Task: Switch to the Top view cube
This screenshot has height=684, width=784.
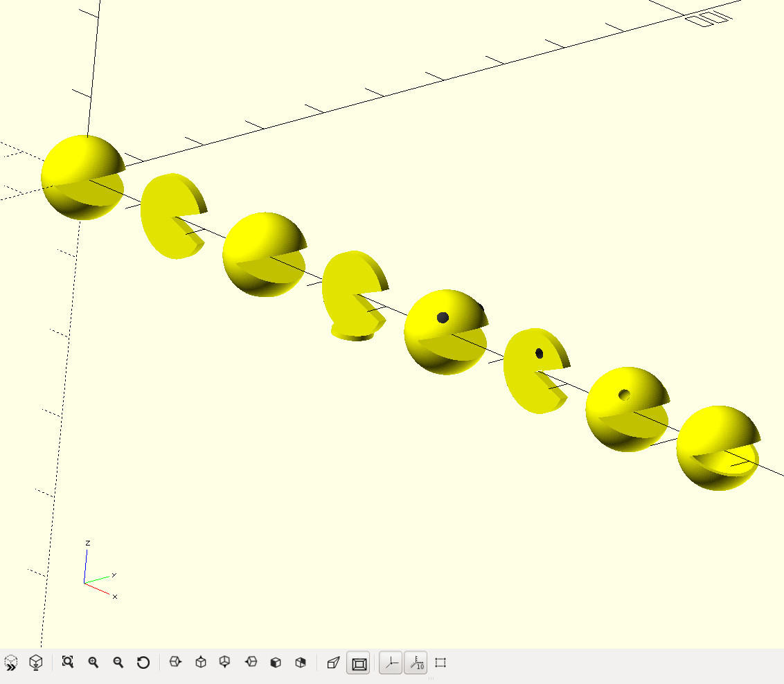Action: (x=200, y=662)
